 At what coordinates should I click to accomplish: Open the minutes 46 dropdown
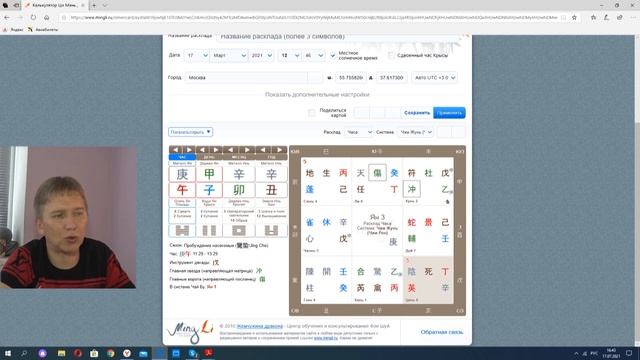313,56
